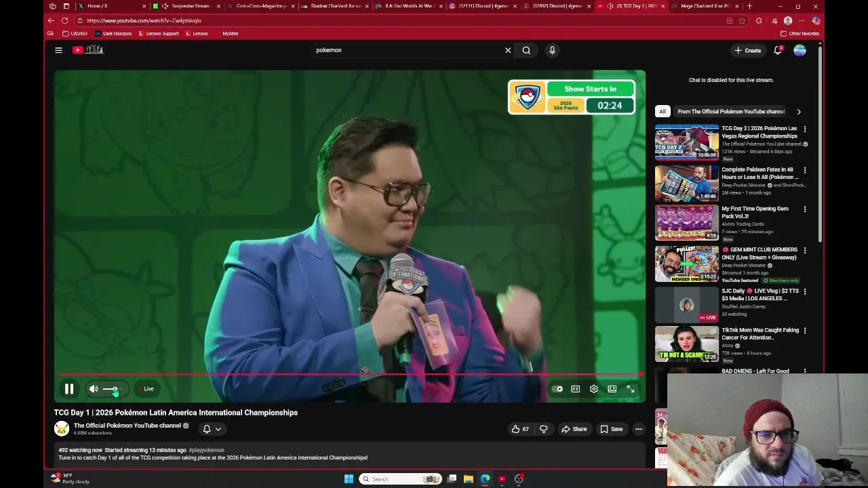Open the Edge browser taskbar icon
This screenshot has height=488, width=868.
pyautogui.click(x=486, y=479)
